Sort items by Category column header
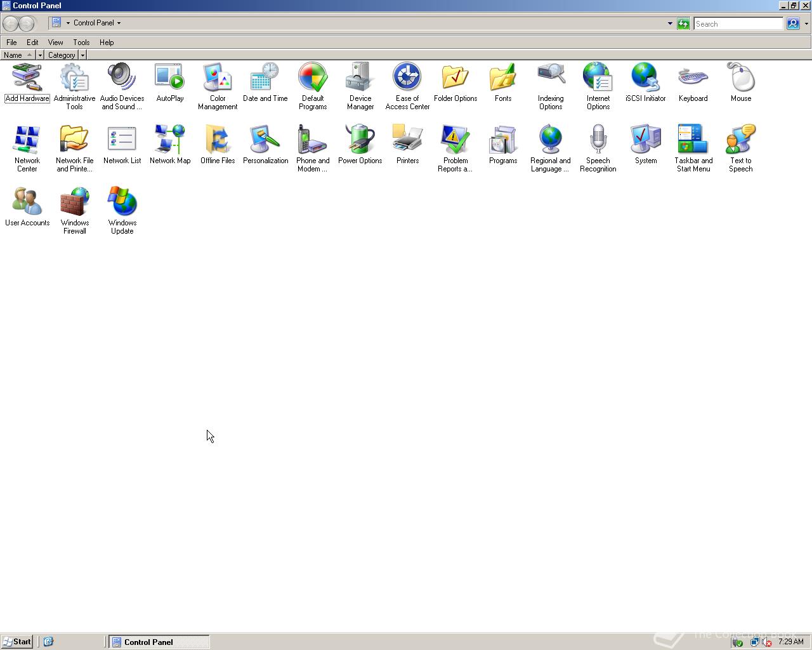 click(x=62, y=55)
